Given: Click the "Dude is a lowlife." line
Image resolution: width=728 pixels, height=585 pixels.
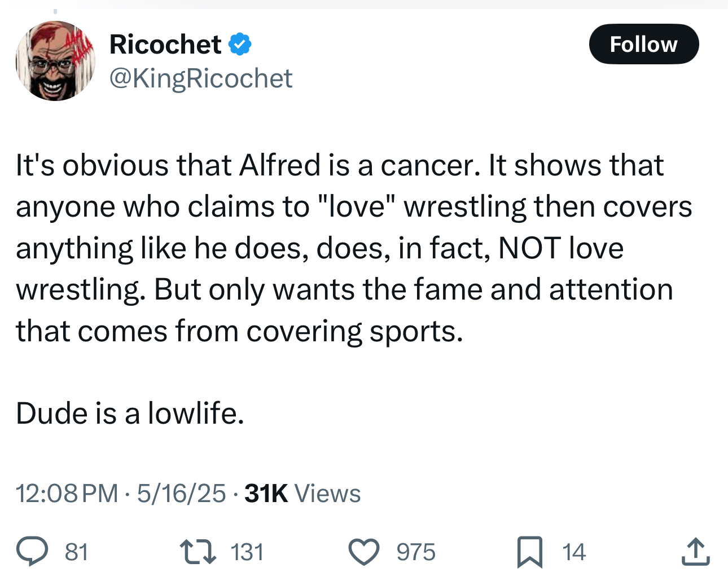Looking at the screenshot, I should click(130, 414).
